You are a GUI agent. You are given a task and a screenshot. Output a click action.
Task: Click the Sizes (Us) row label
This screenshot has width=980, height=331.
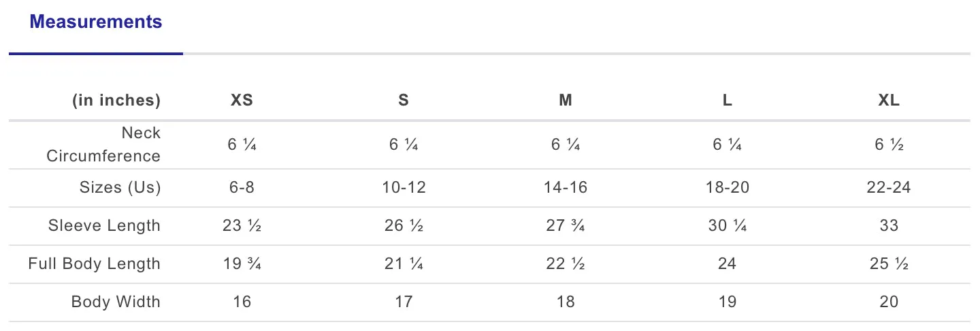point(120,187)
